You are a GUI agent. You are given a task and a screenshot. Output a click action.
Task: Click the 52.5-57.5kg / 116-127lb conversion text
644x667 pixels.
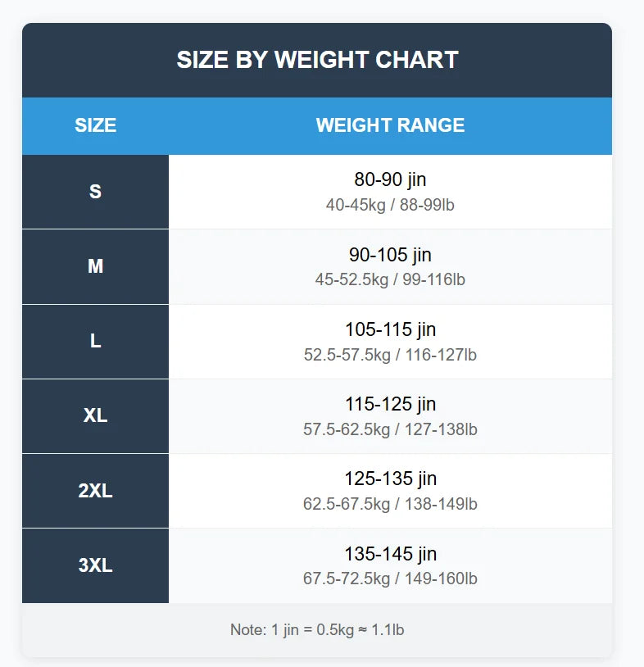pos(390,355)
